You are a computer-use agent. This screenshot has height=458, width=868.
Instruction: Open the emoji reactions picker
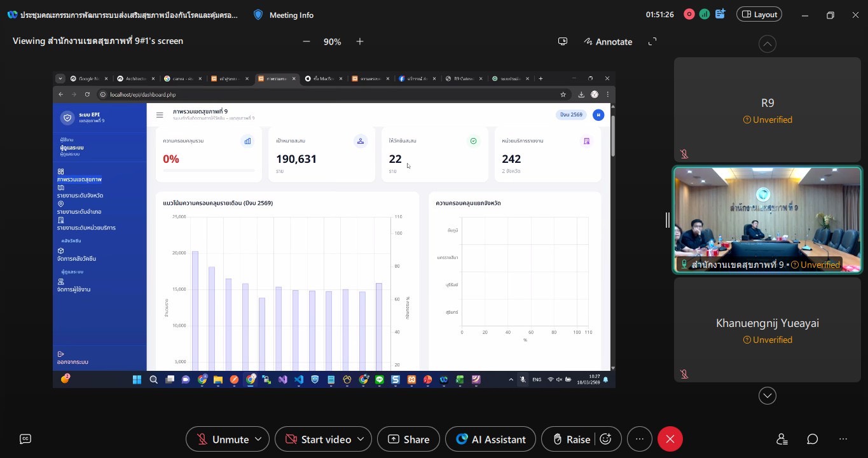(x=606, y=439)
